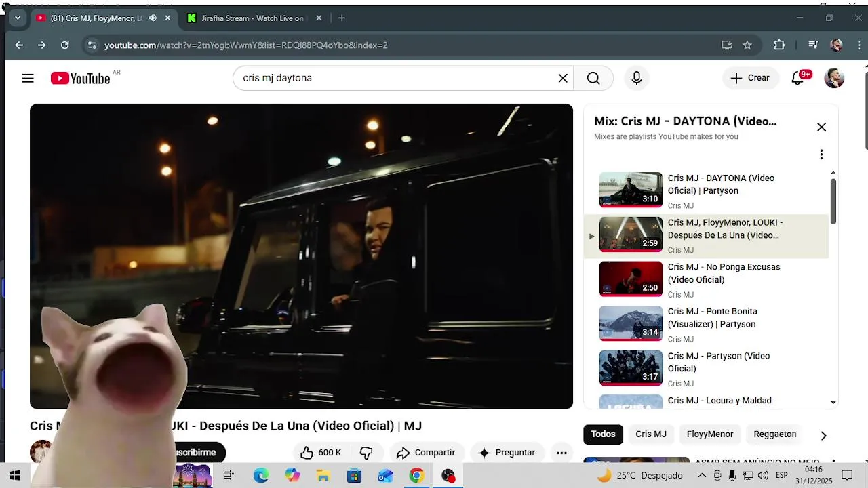868x488 pixels.
Task: Click the Crear button
Action: point(750,78)
